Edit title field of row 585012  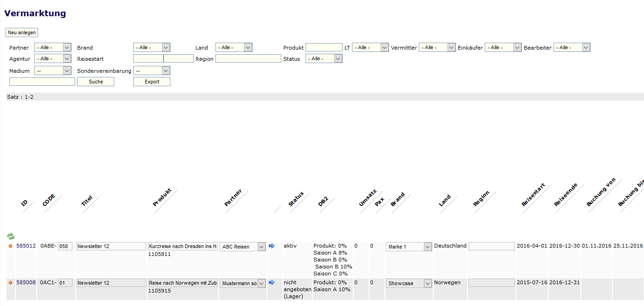point(111,246)
